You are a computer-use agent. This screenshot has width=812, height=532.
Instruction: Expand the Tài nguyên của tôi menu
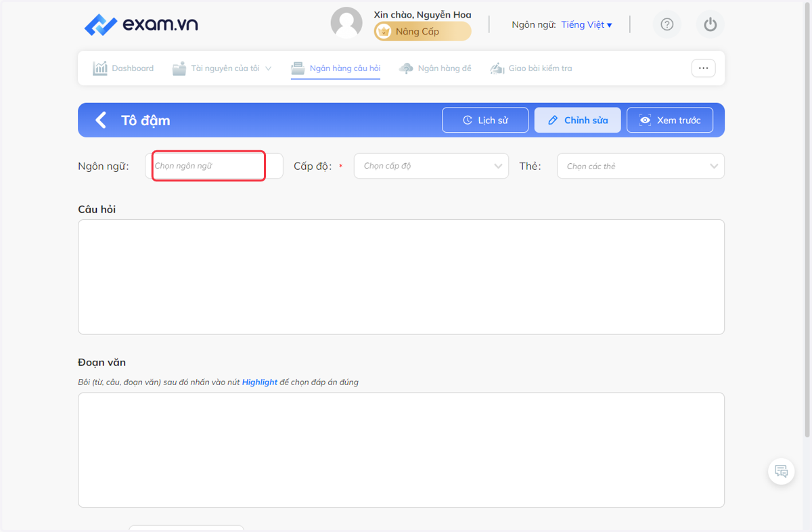coord(222,68)
